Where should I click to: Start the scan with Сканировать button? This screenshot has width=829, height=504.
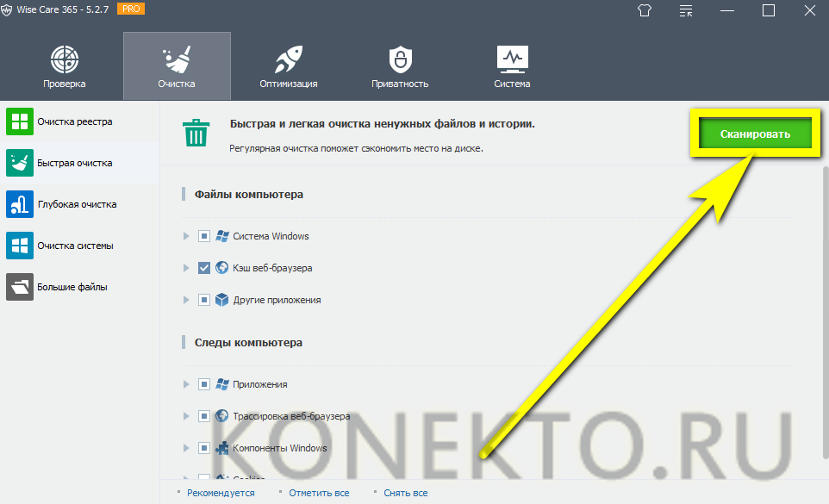pyautogui.click(x=755, y=134)
